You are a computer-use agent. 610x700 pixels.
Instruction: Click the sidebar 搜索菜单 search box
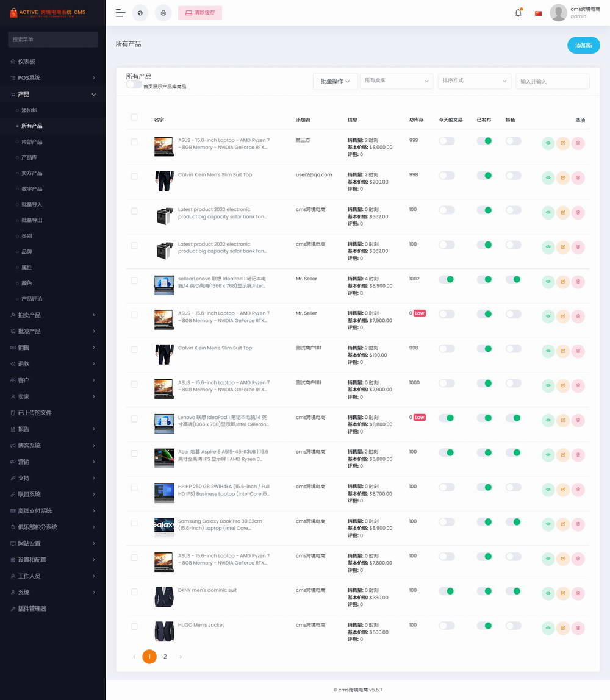pos(52,39)
